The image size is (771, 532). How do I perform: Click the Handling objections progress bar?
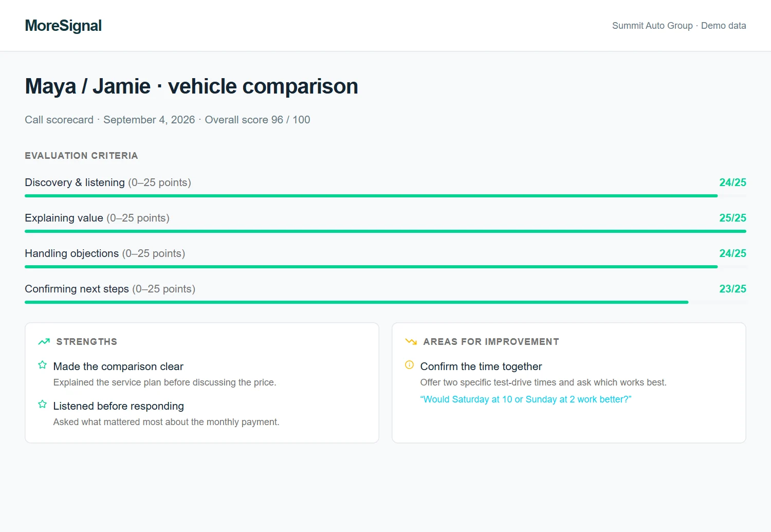pyautogui.click(x=385, y=267)
